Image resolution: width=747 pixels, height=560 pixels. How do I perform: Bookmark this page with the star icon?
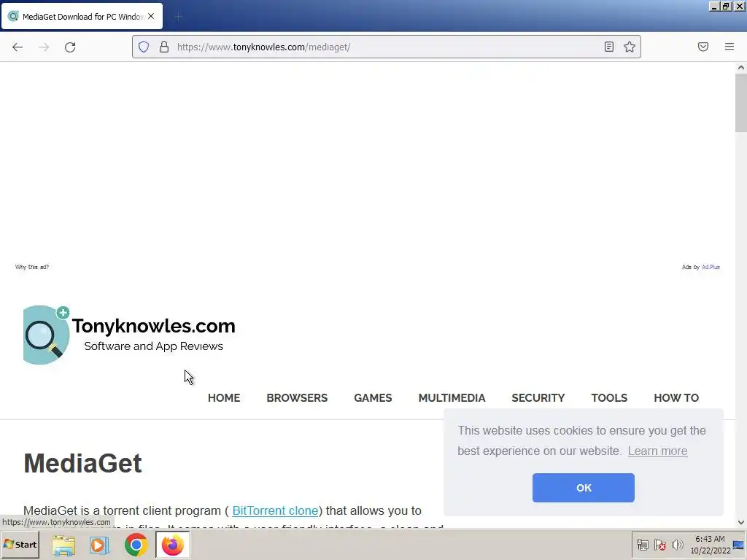[630, 47]
